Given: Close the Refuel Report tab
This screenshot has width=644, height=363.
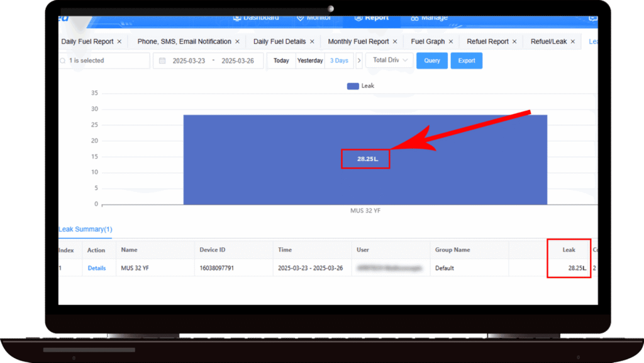Looking at the screenshot, I should 514,42.
